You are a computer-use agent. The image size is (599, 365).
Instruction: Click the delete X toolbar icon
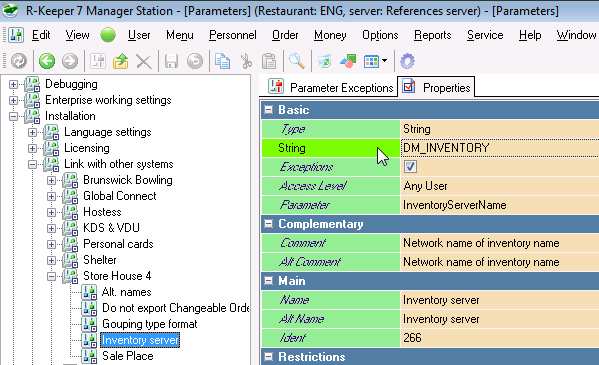tap(144, 61)
